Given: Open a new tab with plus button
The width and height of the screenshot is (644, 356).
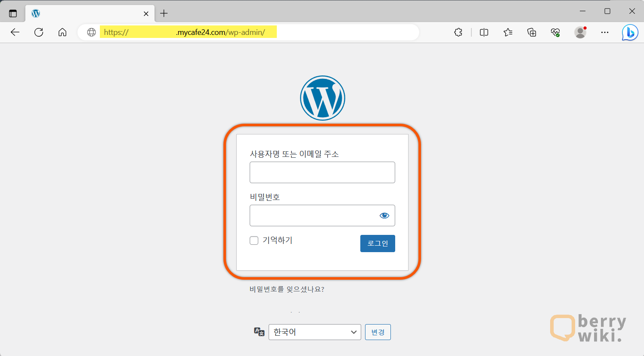Looking at the screenshot, I should [164, 13].
